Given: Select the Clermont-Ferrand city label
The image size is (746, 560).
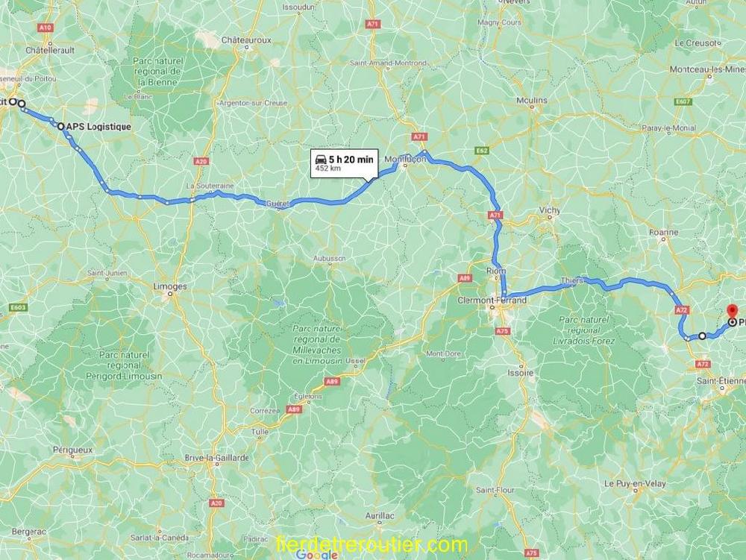Looking at the screenshot, I should point(492,301).
